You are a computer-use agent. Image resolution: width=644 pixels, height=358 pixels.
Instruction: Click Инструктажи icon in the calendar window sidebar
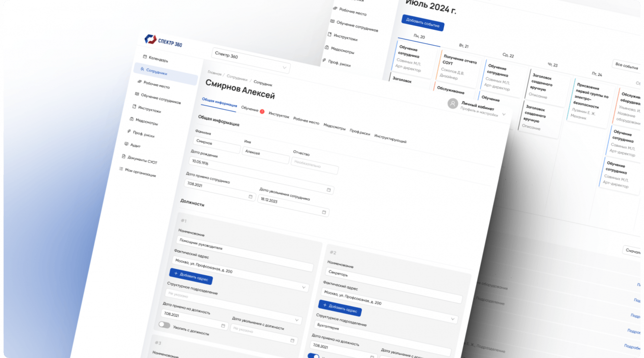tap(330, 35)
